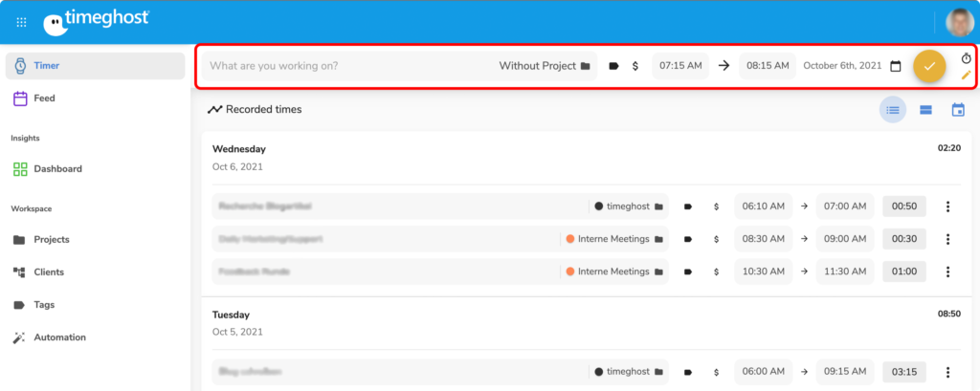This screenshot has width=980, height=391.
Task: Open options menu for 10:30 AM entry
Action: click(947, 272)
